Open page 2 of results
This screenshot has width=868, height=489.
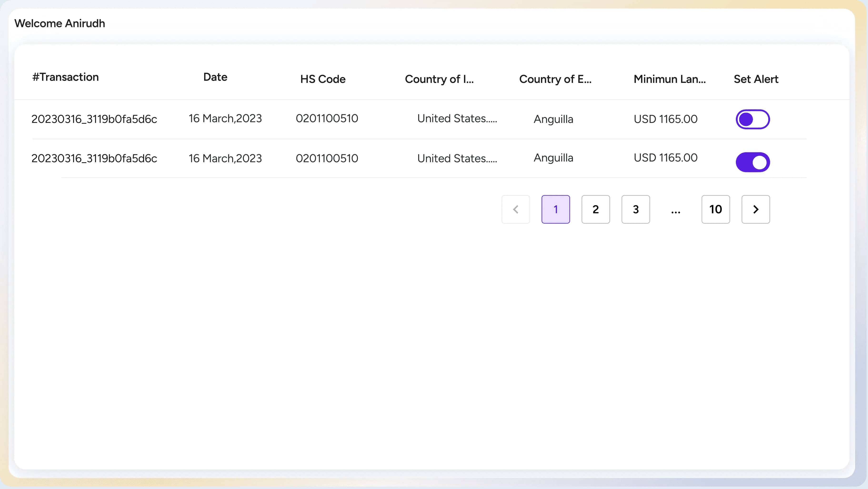point(595,209)
